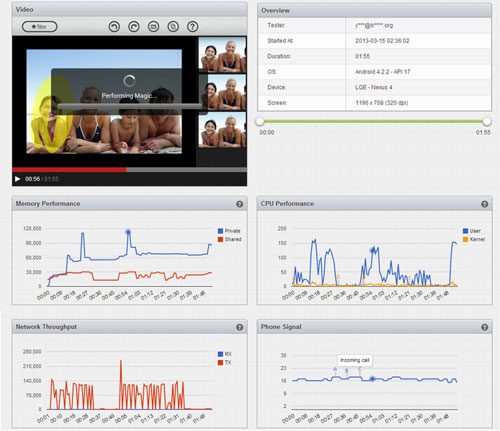Toggle Kernel series in CPU legend
This screenshot has width=500, height=431.
(474, 239)
